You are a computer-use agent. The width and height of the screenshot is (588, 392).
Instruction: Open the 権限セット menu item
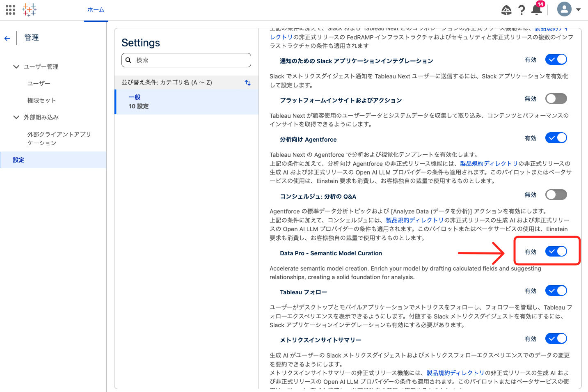pos(41,100)
